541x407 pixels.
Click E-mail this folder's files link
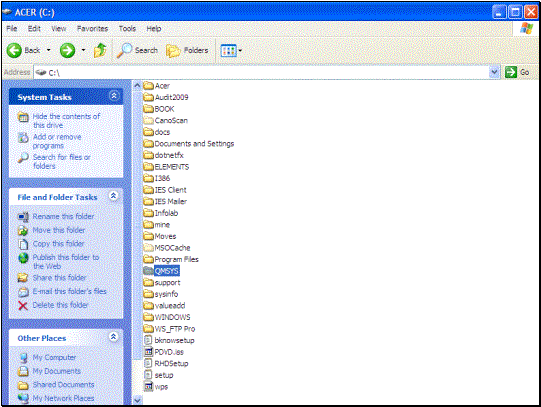click(x=69, y=291)
